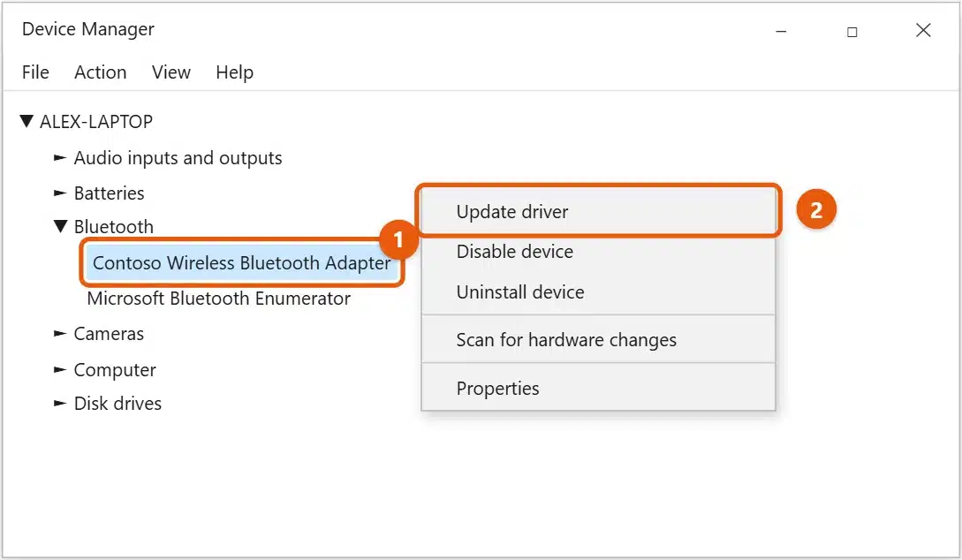Open the File menu
The height and width of the screenshot is (560, 962).
pyautogui.click(x=35, y=72)
